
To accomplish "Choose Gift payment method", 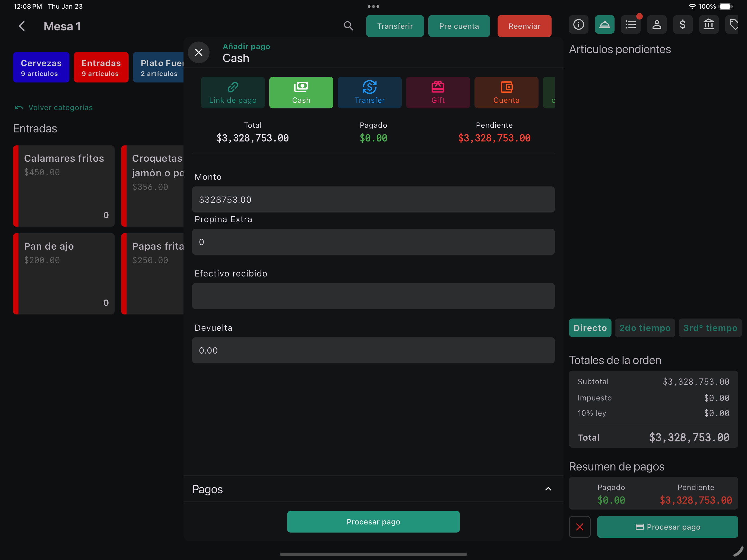I will (x=438, y=93).
